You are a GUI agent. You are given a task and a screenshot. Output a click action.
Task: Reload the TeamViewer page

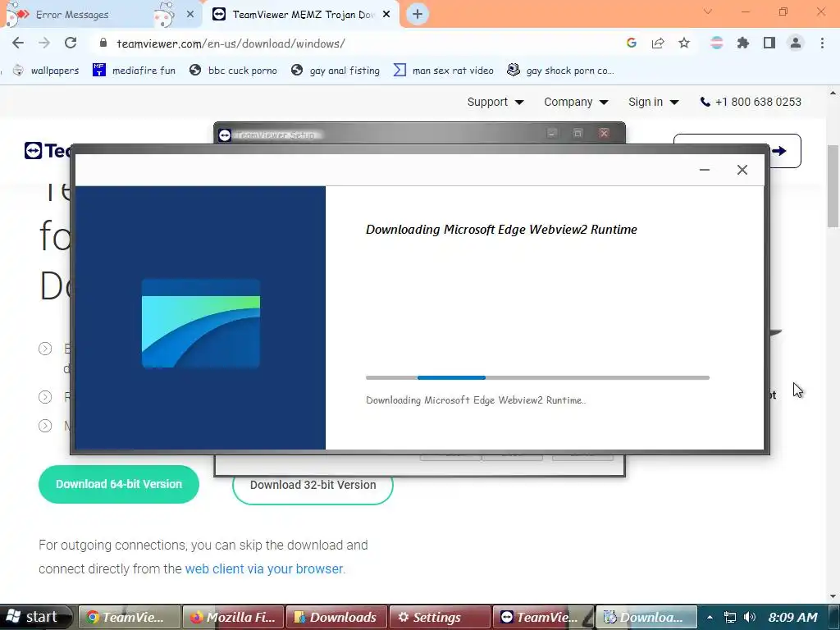click(71, 43)
